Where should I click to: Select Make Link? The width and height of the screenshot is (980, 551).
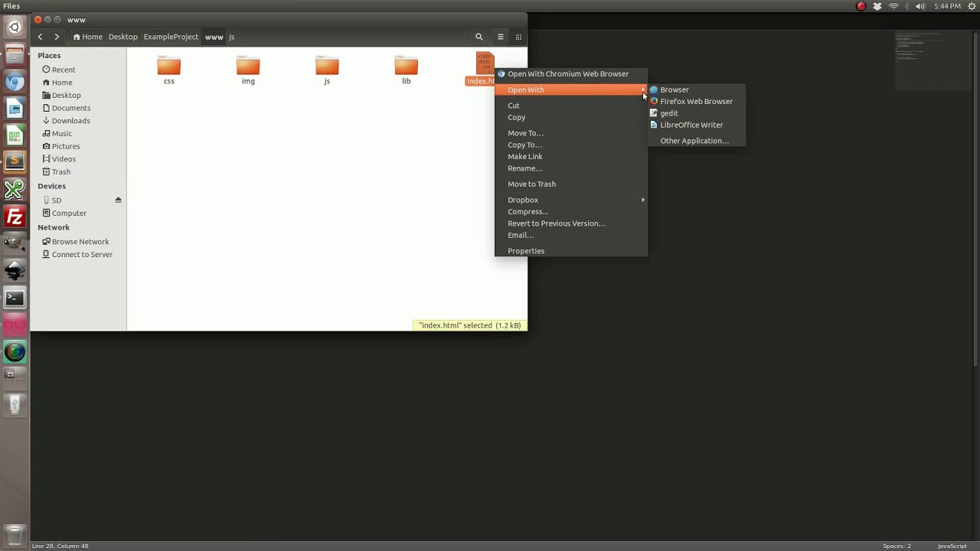[x=571, y=156]
